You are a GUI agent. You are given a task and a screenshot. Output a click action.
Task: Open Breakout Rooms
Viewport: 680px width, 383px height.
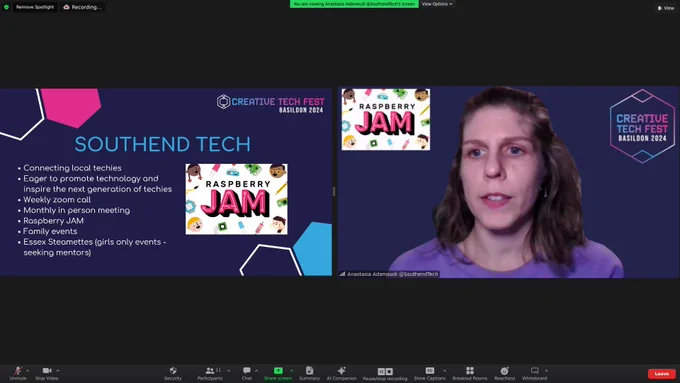[x=470, y=373]
